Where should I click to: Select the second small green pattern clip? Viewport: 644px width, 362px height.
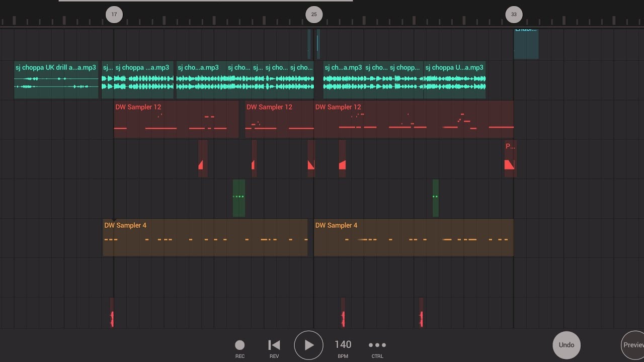[x=436, y=198]
